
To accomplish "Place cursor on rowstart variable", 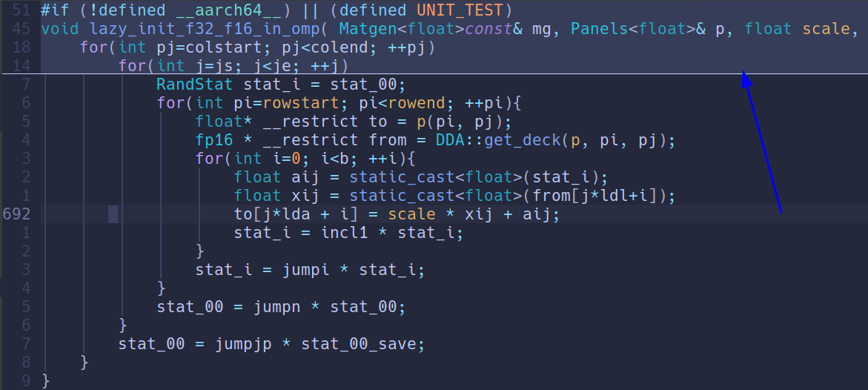I will coord(295,102).
